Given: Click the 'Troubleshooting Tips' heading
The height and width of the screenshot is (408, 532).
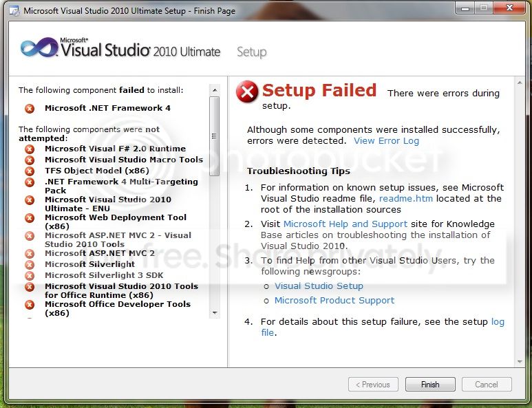Looking at the screenshot, I should tap(299, 171).
